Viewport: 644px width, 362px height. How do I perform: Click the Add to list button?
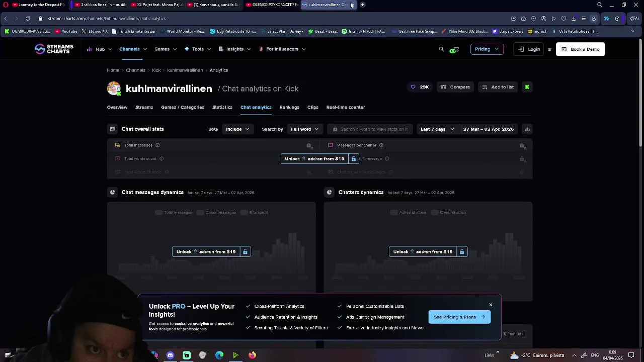(498, 87)
